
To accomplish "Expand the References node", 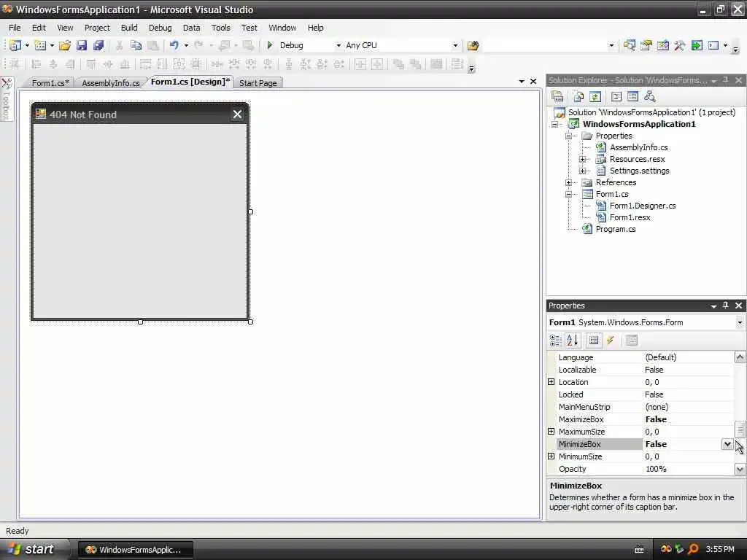I will pyautogui.click(x=568, y=182).
